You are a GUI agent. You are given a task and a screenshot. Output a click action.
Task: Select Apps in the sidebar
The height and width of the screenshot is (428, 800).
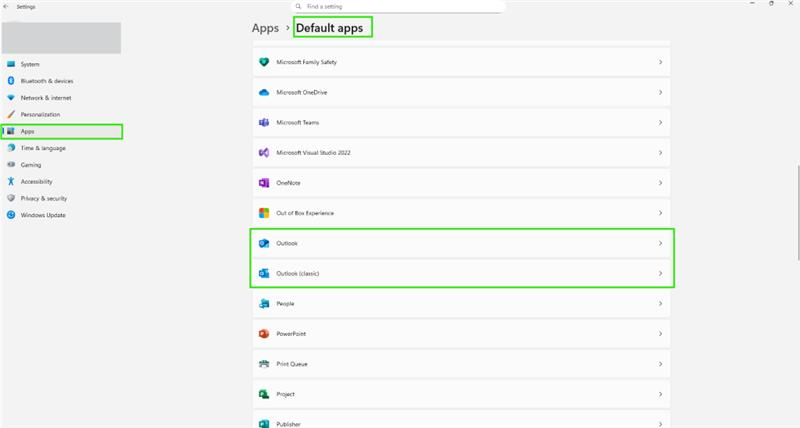[62, 131]
